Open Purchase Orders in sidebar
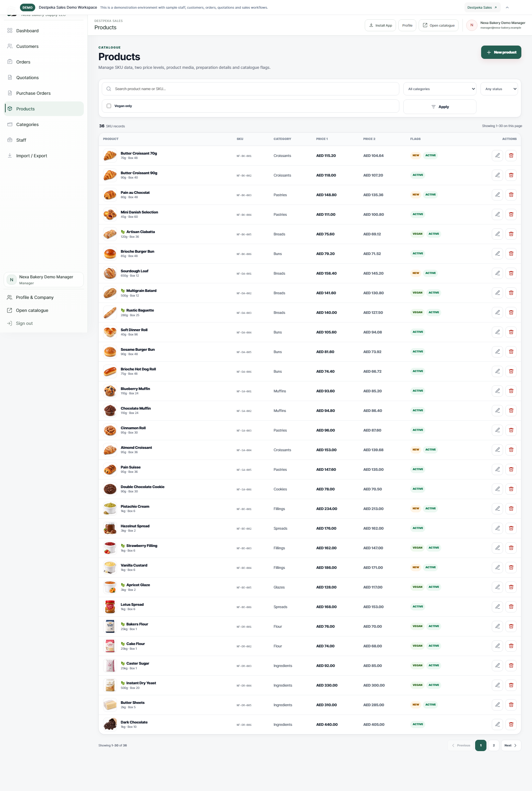532x791 pixels. point(44,93)
